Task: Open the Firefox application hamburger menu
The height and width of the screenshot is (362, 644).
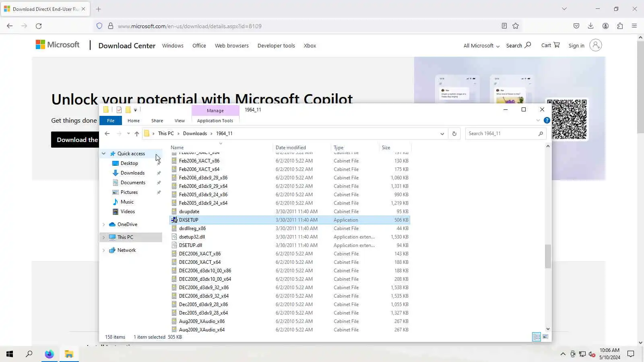Action: [634, 26]
